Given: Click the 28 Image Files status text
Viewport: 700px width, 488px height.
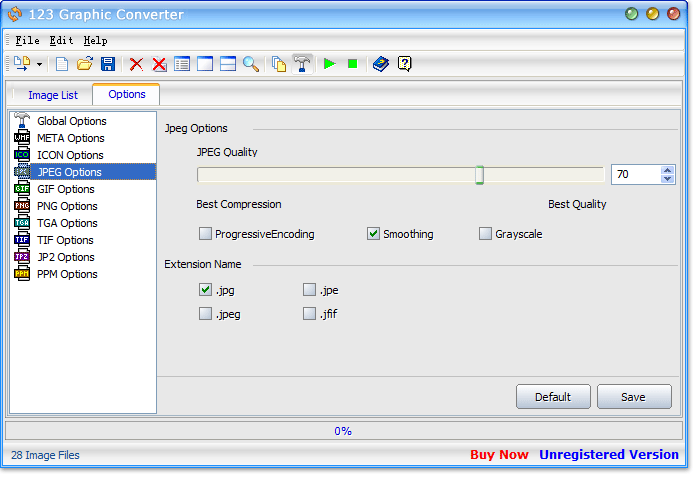Looking at the screenshot, I should [x=45, y=455].
